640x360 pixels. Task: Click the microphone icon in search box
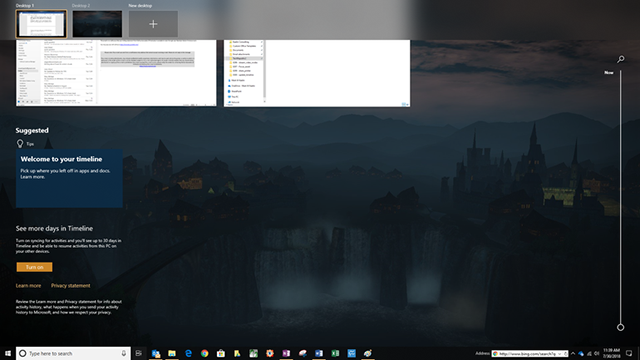tap(124, 353)
